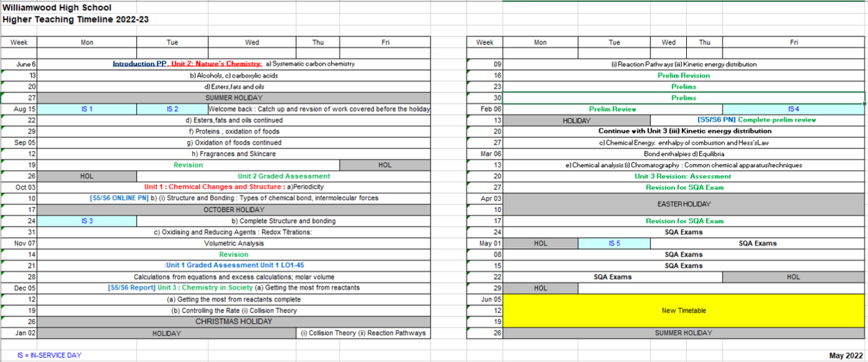
Task: Select the 'OCTOBER HOLIDAY' cell
Action: 234,209
